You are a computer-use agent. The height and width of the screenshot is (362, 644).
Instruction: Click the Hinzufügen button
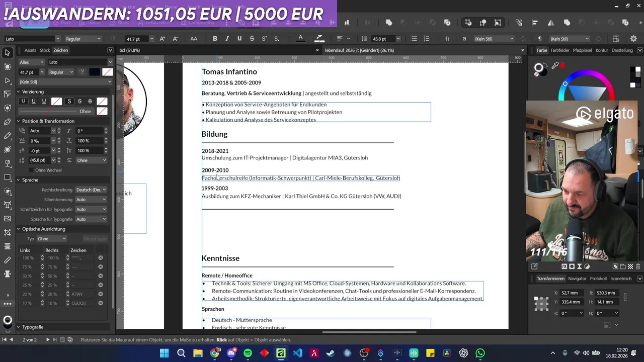(95, 239)
